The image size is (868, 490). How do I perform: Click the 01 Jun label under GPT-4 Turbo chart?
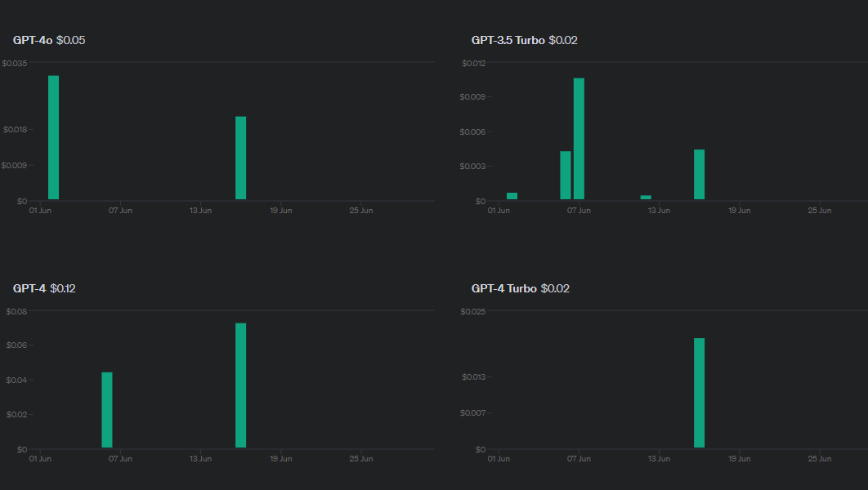coord(499,458)
